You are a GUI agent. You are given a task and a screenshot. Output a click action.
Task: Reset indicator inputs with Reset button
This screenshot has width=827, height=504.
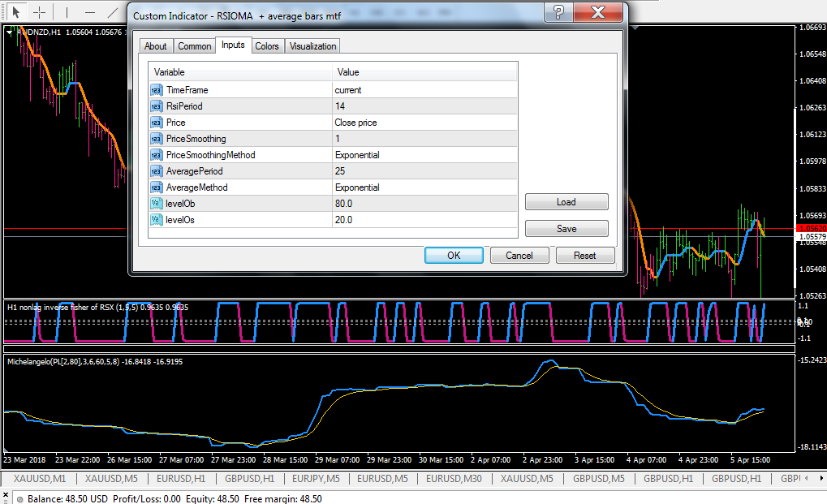pos(584,255)
